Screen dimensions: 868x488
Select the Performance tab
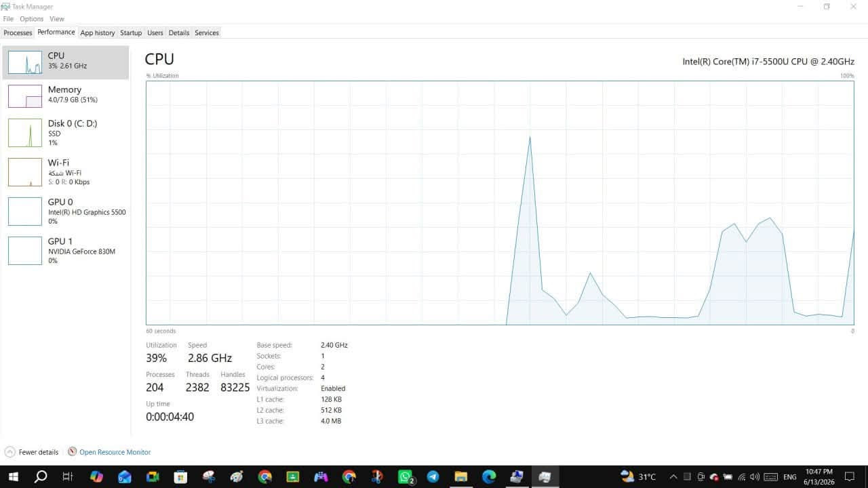(56, 33)
